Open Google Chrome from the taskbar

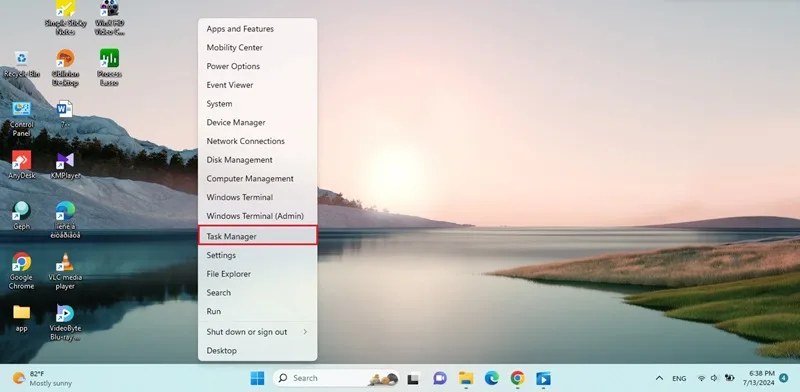(517, 378)
